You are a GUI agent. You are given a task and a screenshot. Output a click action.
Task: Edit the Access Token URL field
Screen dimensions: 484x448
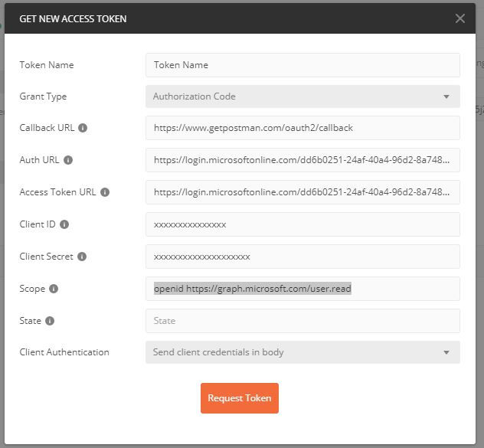click(x=302, y=192)
